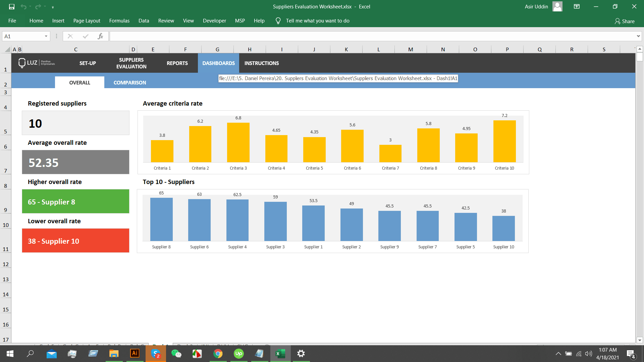
Task: Expand the Name Box dropdown arrow
Action: tap(46, 36)
